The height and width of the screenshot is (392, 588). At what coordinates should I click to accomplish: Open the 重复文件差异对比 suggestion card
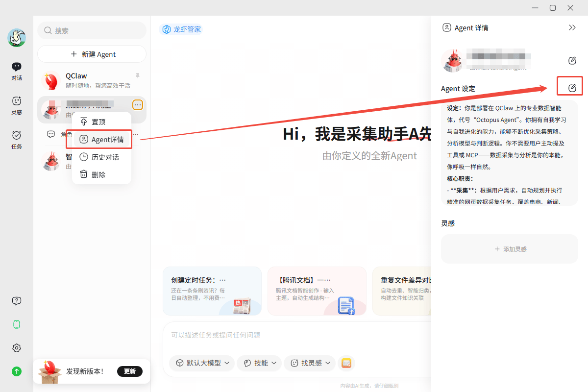tap(402, 291)
